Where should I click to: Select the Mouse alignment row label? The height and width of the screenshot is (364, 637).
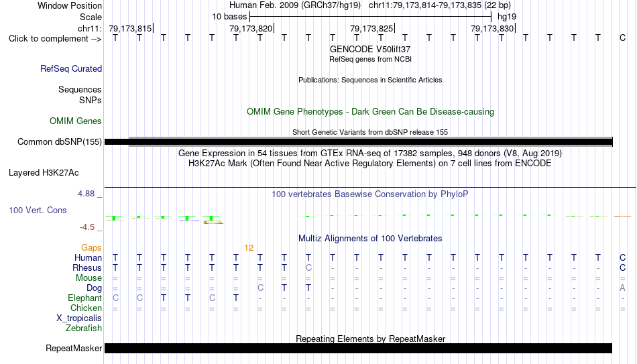pos(89,278)
